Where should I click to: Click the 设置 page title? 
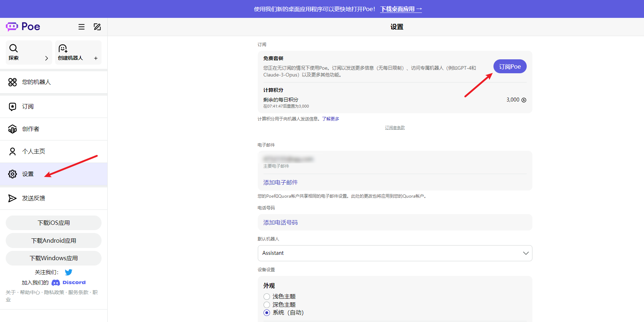coord(397,27)
